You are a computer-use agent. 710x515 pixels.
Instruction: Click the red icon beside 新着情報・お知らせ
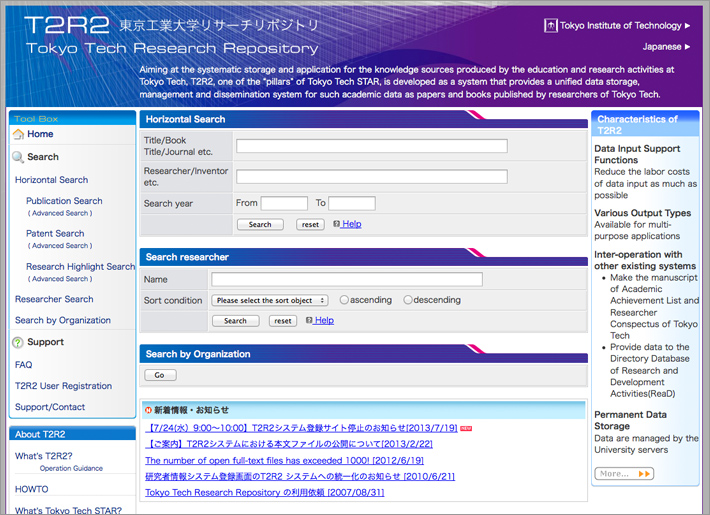pyautogui.click(x=148, y=410)
